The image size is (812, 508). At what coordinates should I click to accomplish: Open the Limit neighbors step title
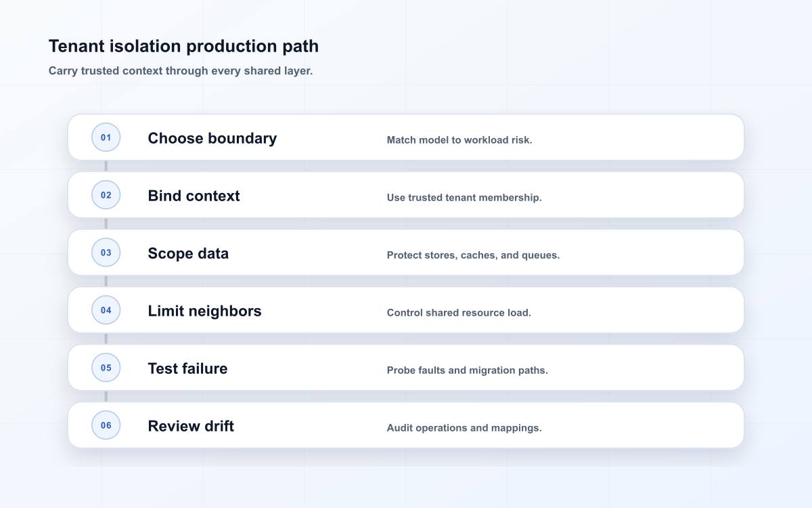[204, 311]
